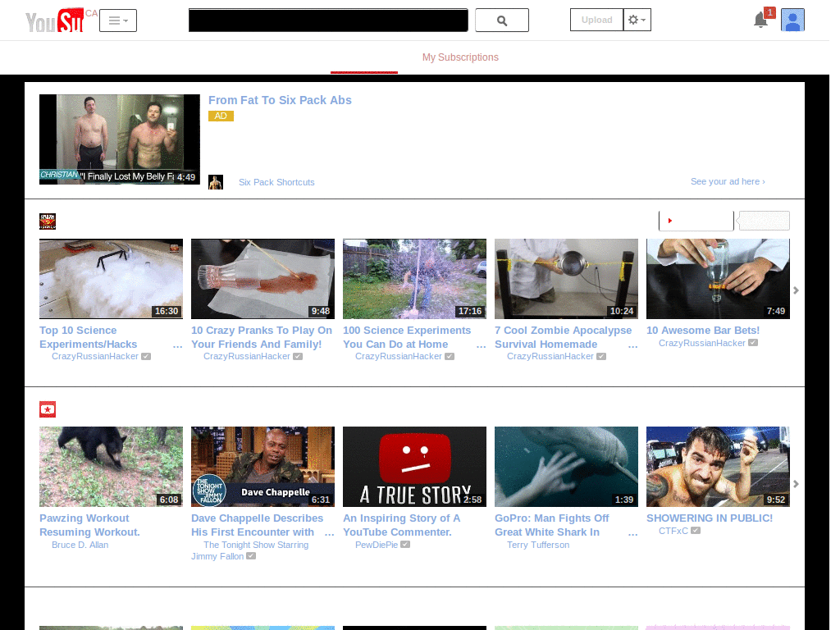Open the Dave Chappelle Tonight Show thumbnail
The image size is (840, 630).
click(x=262, y=467)
